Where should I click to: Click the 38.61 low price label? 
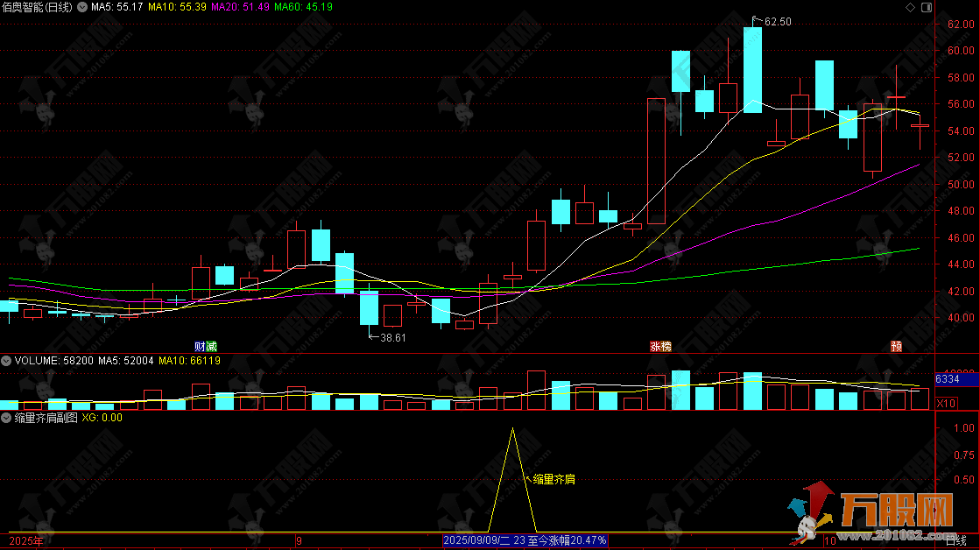point(392,337)
